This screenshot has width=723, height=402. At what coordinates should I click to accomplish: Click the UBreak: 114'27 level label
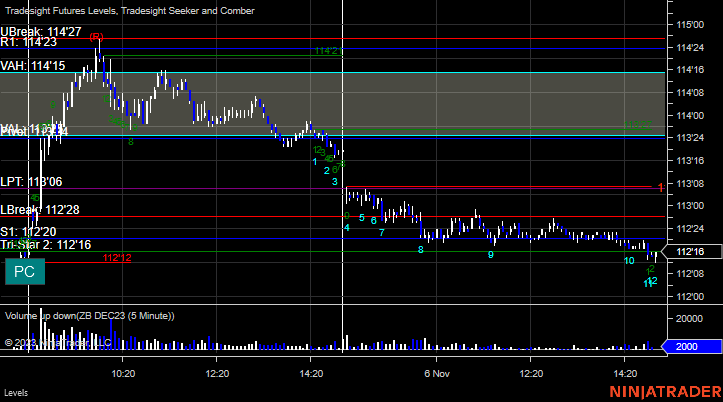coord(41,31)
